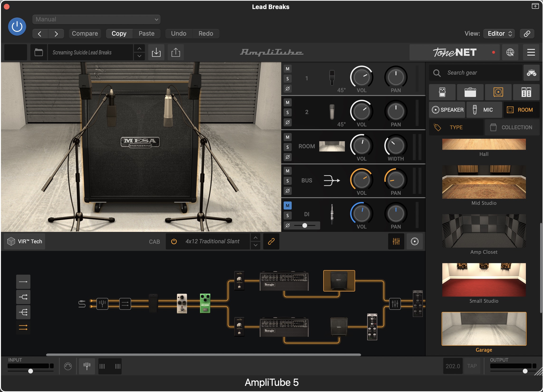This screenshot has height=392, width=543.
Task: Open the Manual preset dropdown
Action: pos(96,19)
